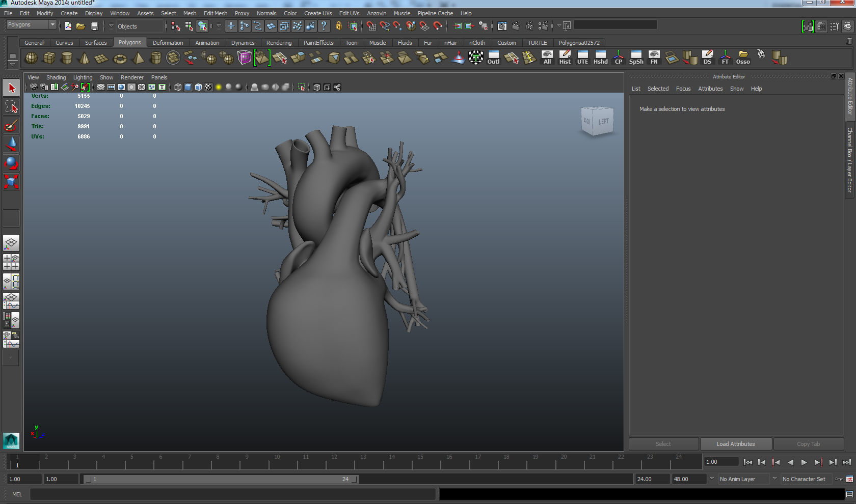856x504 pixels.
Task: Click the Select button in Attribute Editor
Action: (663, 444)
